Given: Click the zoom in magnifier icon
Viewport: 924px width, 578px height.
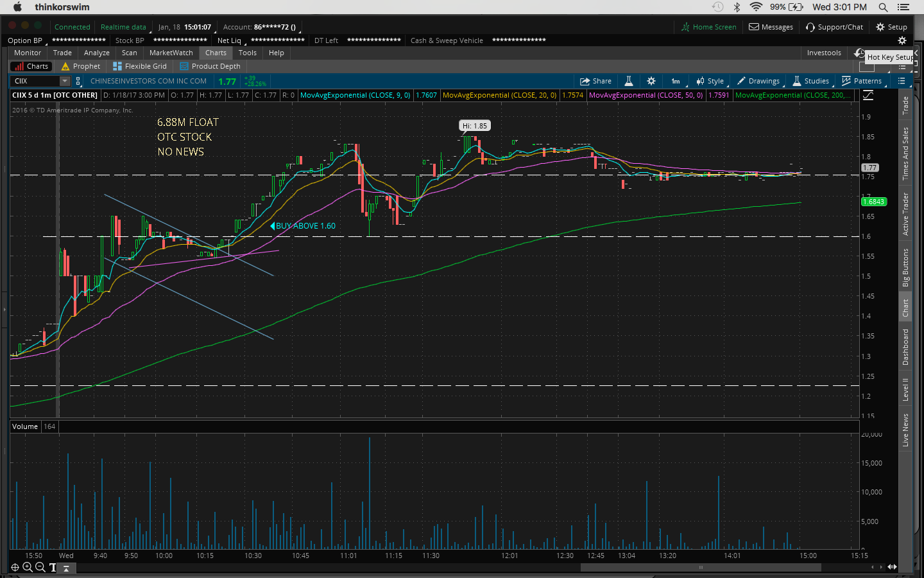Looking at the screenshot, I should click(x=28, y=567).
